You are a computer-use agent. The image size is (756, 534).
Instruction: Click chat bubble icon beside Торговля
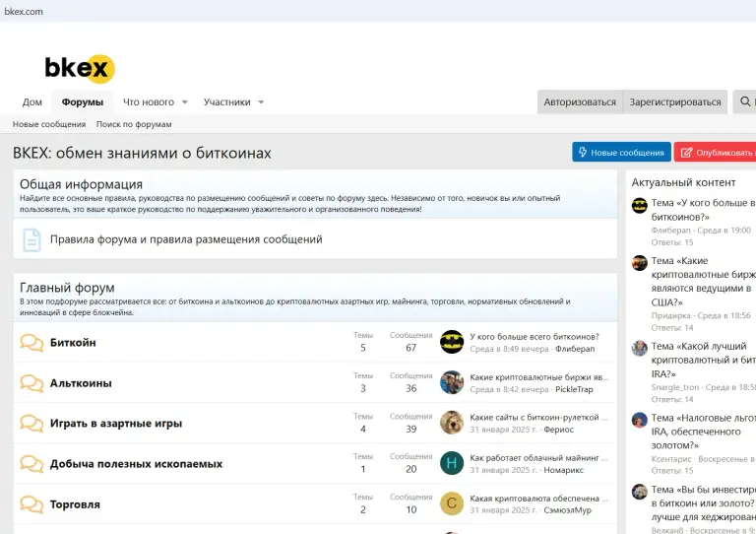(x=31, y=504)
